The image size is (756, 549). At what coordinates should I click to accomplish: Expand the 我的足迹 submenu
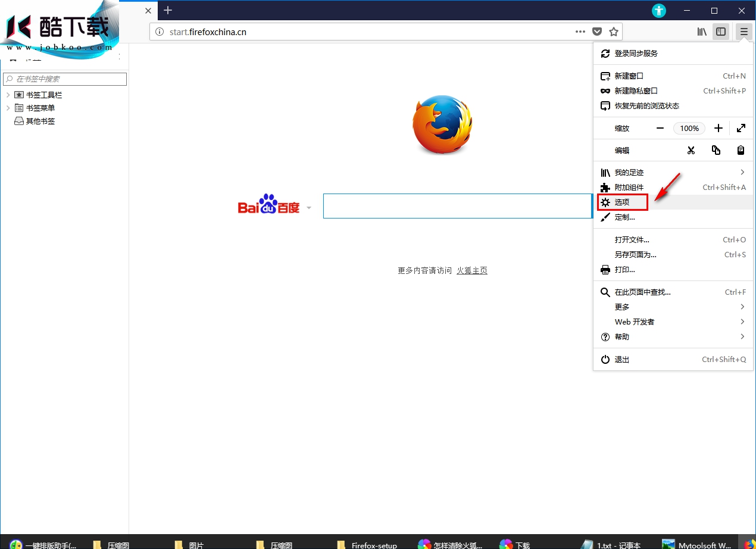[673, 173]
